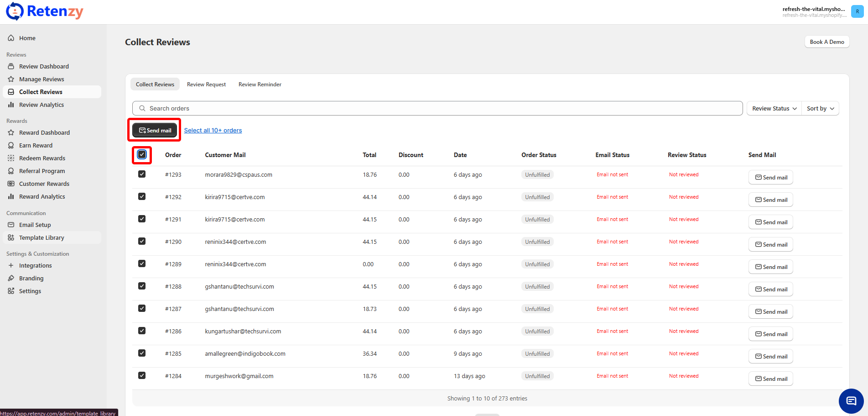Switch to the Review Request tab

206,84
